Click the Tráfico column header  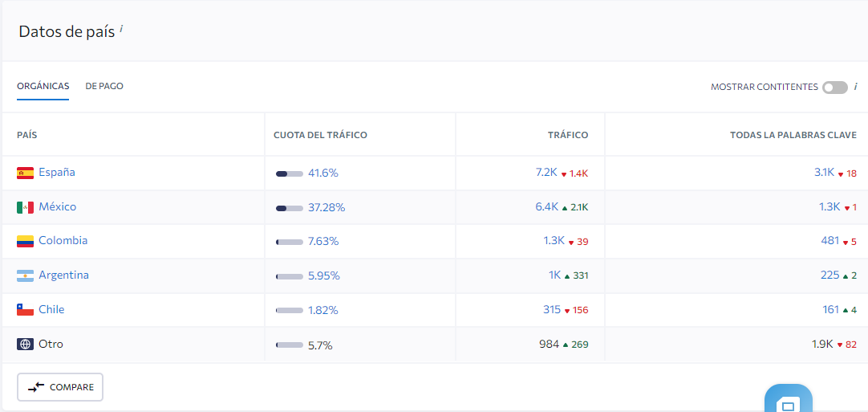568,135
